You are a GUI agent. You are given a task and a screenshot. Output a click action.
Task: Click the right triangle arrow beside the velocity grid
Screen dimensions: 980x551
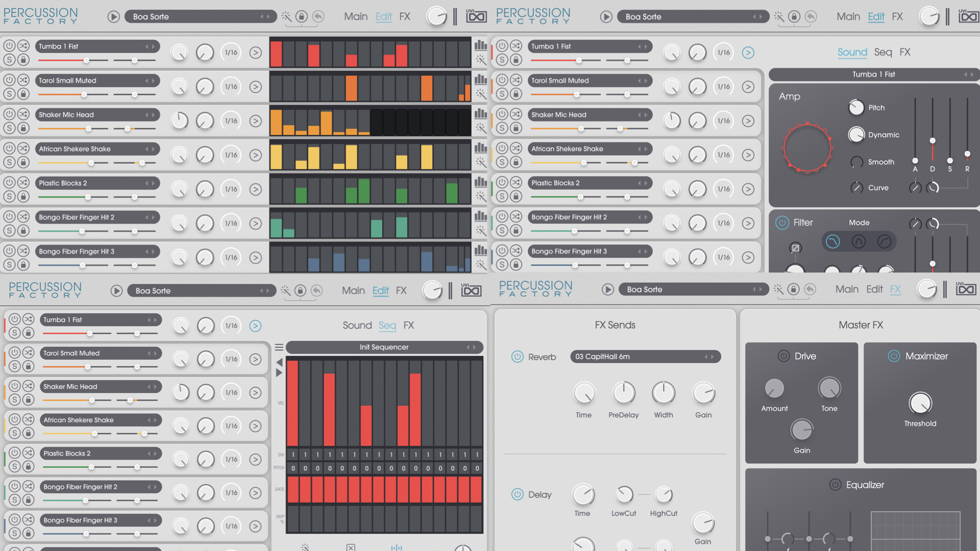tap(279, 373)
